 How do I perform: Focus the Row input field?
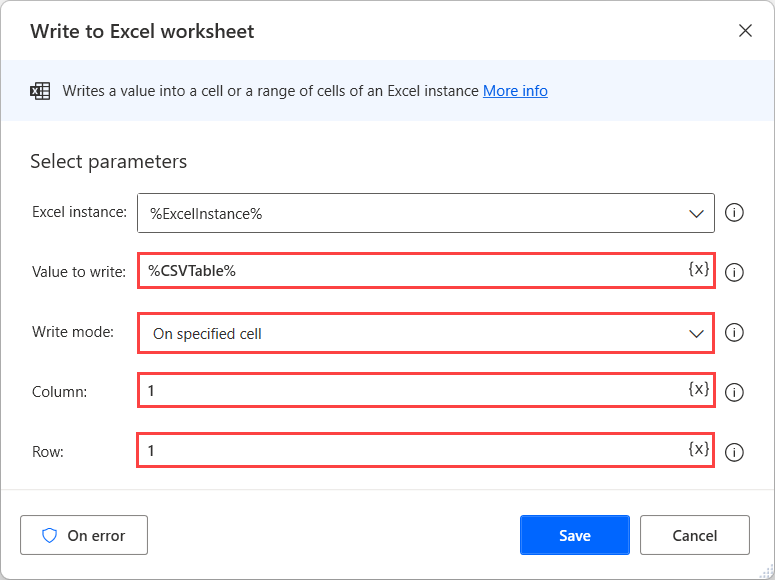pos(410,450)
